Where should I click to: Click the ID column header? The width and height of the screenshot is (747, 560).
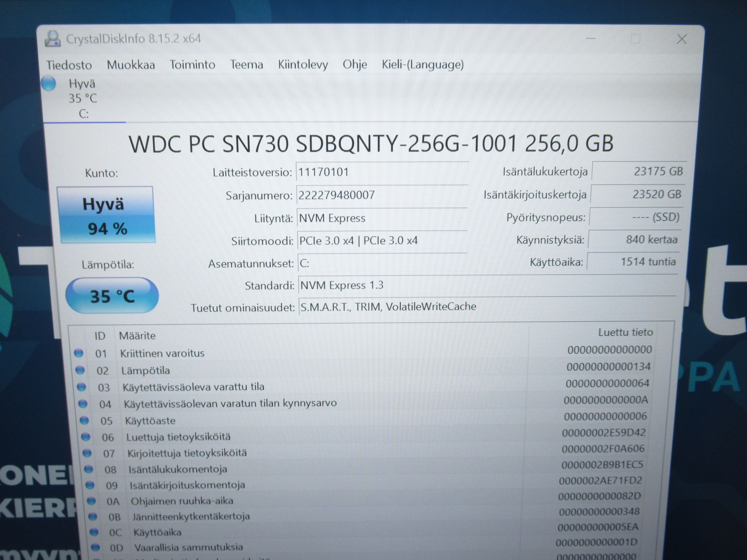(100, 336)
